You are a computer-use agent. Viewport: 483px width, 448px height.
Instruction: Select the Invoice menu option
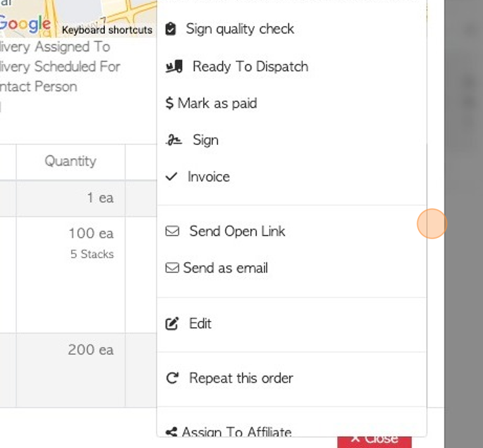pos(209,177)
